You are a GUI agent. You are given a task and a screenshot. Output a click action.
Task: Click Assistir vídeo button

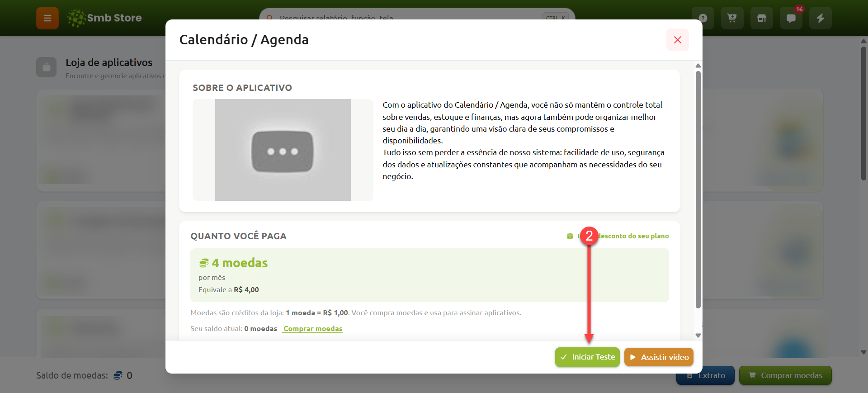click(659, 357)
